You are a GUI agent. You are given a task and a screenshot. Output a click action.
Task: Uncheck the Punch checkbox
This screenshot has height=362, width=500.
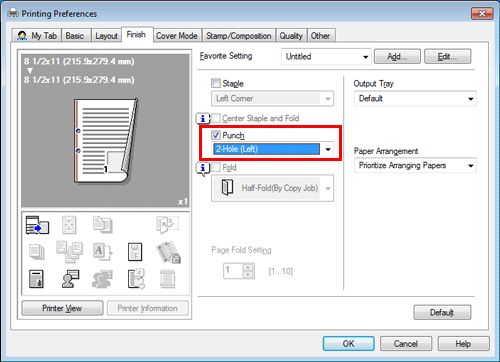point(216,135)
